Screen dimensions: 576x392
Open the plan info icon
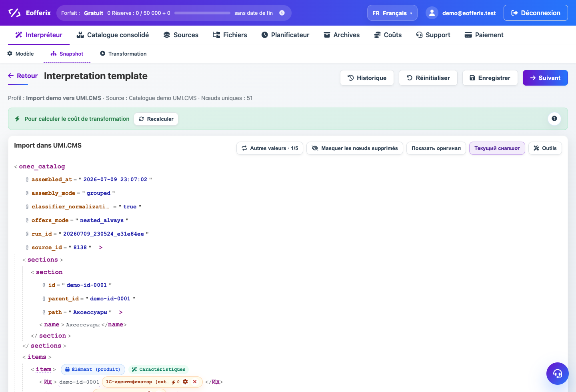[x=282, y=13]
